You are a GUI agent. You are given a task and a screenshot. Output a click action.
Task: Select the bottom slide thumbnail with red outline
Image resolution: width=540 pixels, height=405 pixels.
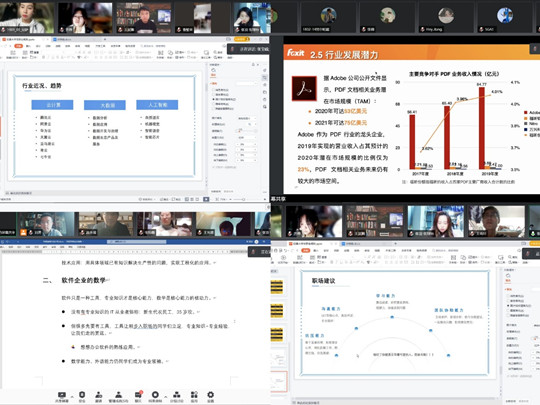click(279, 381)
